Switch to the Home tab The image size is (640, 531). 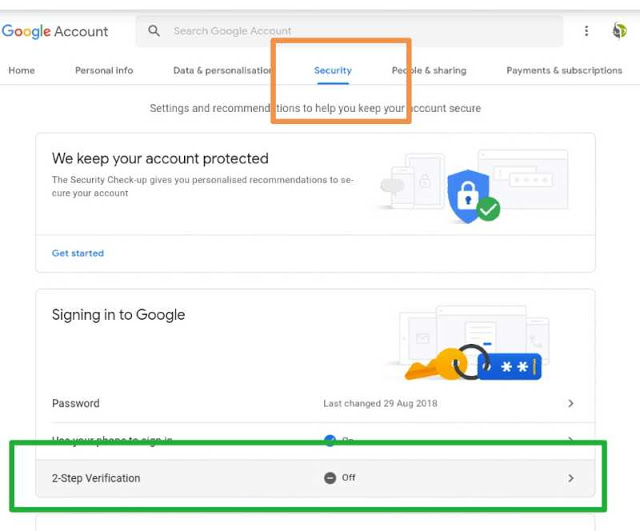coord(21,71)
